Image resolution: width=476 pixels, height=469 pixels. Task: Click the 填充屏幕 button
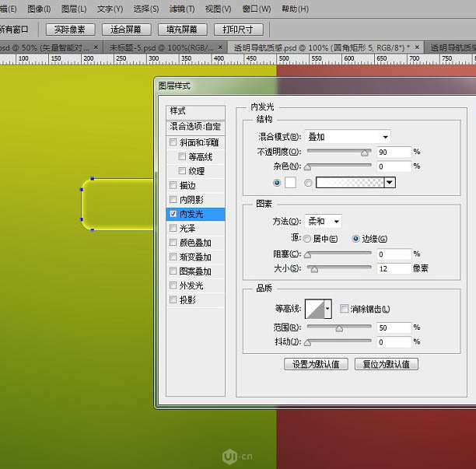pos(182,30)
